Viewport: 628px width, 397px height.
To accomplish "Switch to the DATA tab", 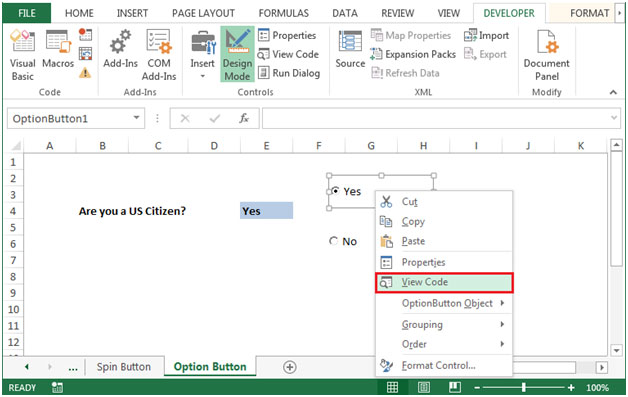I will pyautogui.click(x=345, y=13).
